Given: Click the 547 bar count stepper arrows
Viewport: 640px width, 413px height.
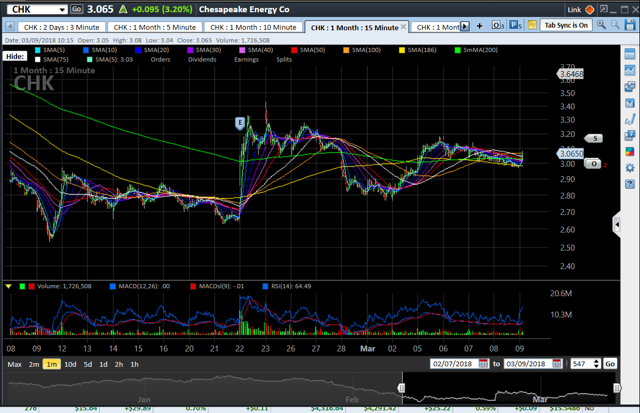Looking at the screenshot, I should pos(596,363).
